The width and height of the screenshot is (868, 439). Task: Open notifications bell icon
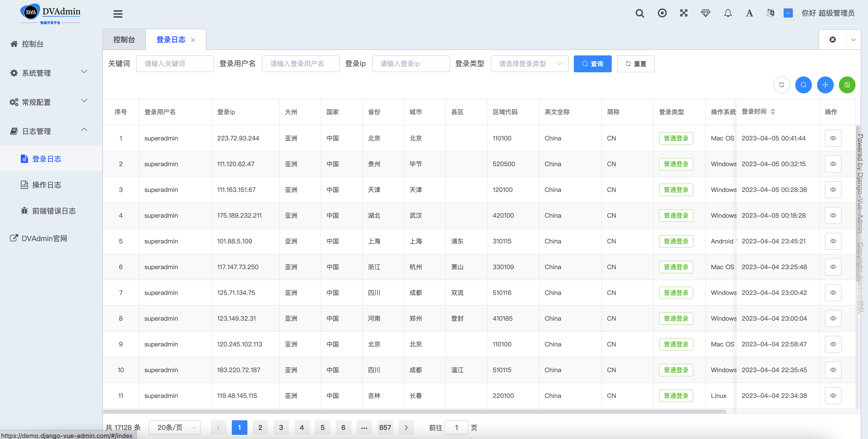click(728, 13)
